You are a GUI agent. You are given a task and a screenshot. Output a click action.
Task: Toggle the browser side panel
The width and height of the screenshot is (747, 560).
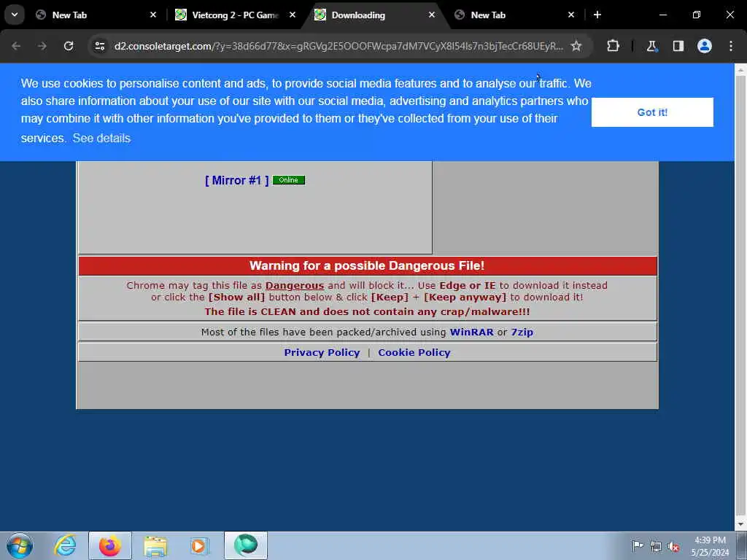click(678, 46)
